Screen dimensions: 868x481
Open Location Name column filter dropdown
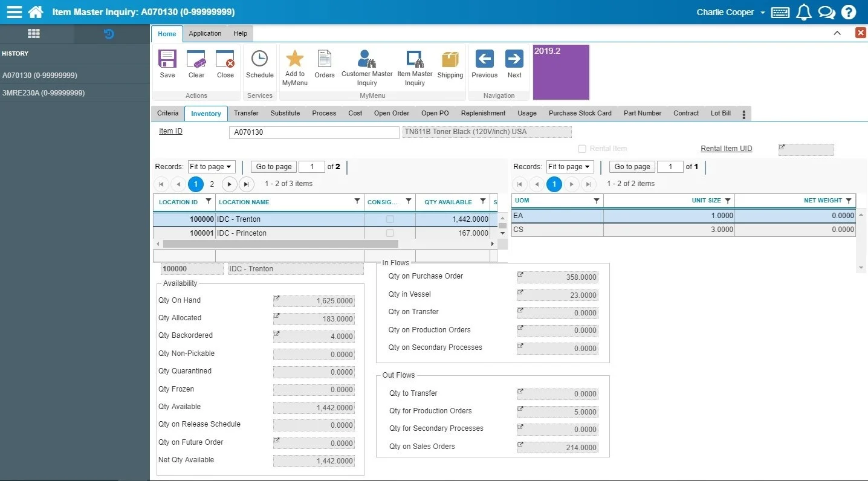click(357, 201)
